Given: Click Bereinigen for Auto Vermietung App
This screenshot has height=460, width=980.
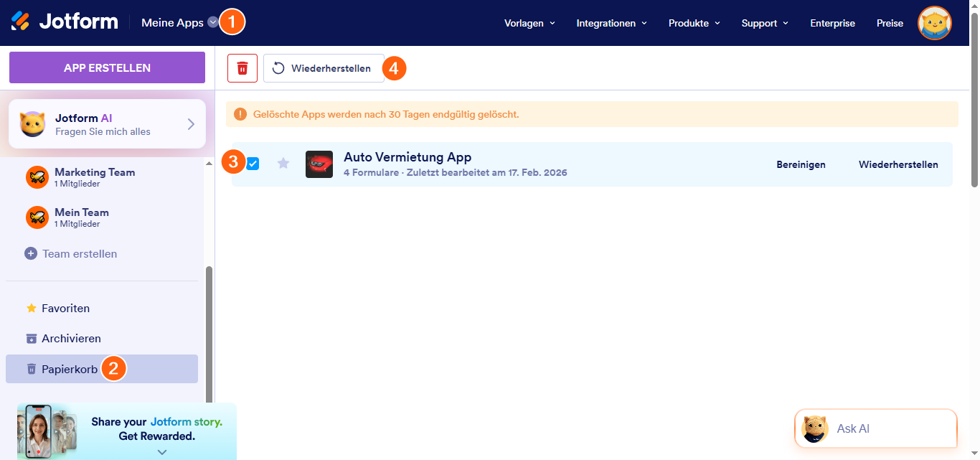Looking at the screenshot, I should [801, 164].
